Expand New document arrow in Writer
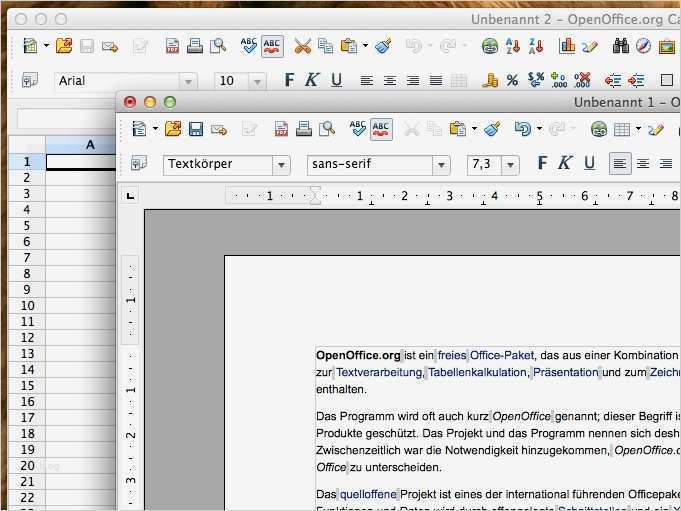The image size is (681, 511). tap(155, 129)
